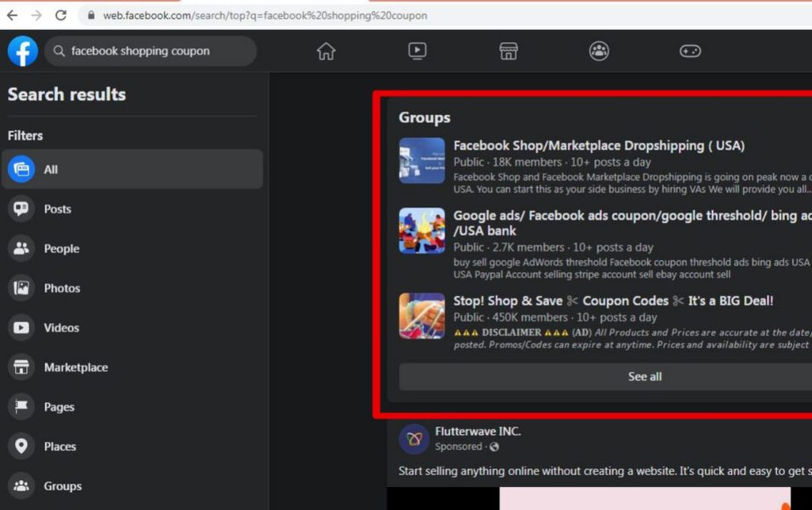Click the Stop! Shop & Save group thumbnail

click(422, 316)
